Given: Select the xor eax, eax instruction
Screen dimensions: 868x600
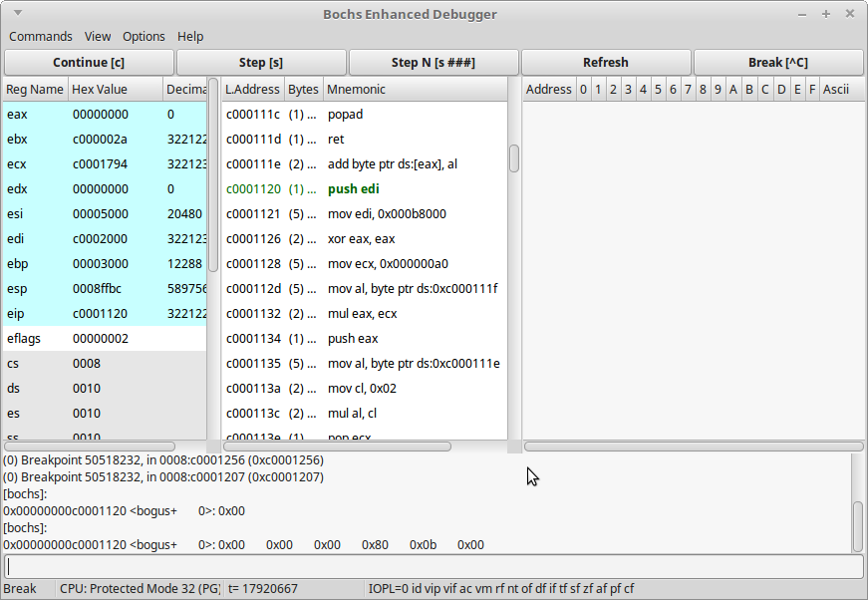Looking at the screenshot, I should coord(365,239).
